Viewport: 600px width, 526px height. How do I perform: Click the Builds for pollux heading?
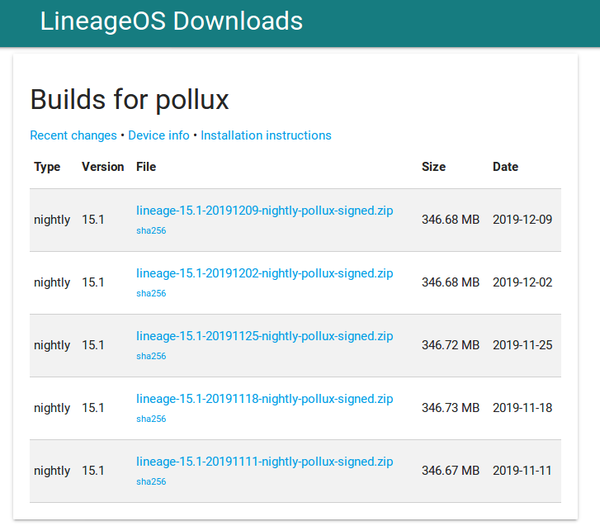pyautogui.click(x=129, y=100)
